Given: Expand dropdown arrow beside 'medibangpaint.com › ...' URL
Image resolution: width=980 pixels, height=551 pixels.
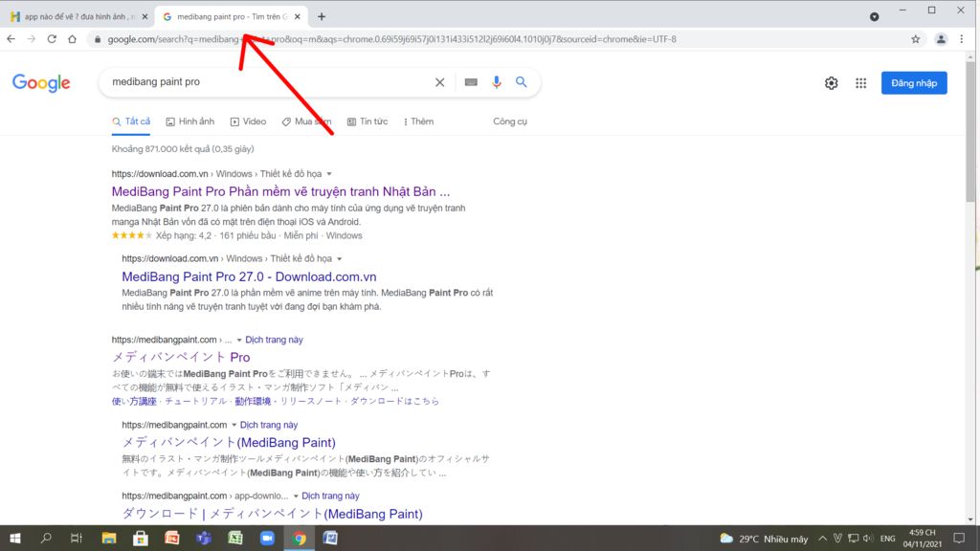Looking at the screenshot, I should 238,340.
